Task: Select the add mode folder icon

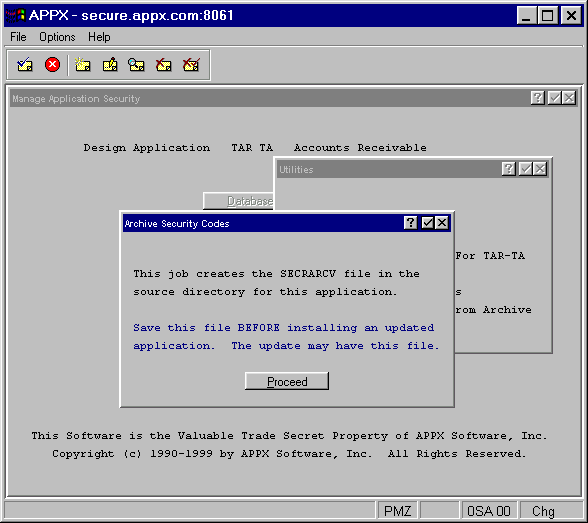Action: (82, 65)
